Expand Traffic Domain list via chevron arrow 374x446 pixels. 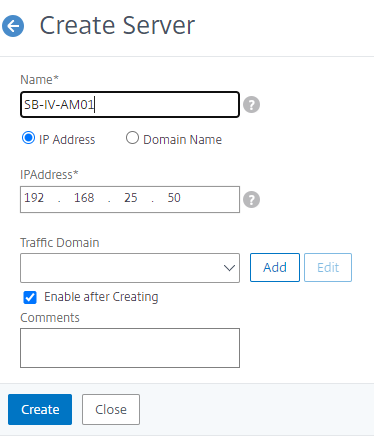coord(229,268)
